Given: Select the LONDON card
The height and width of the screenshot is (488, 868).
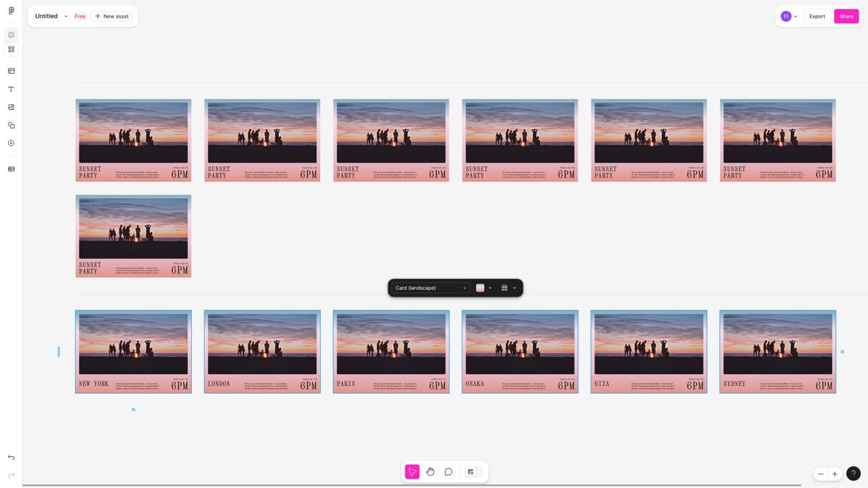Looking at the screenshot, I should point(262,352).
